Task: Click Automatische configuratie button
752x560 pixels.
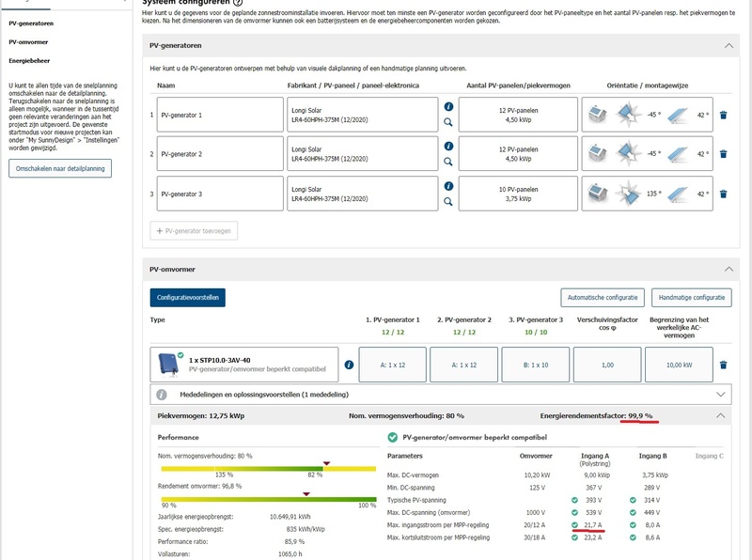Action: 602,298
